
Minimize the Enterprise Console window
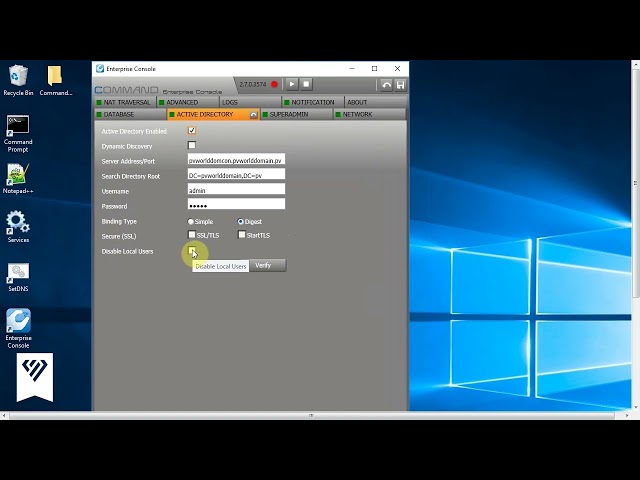(352, 69)
